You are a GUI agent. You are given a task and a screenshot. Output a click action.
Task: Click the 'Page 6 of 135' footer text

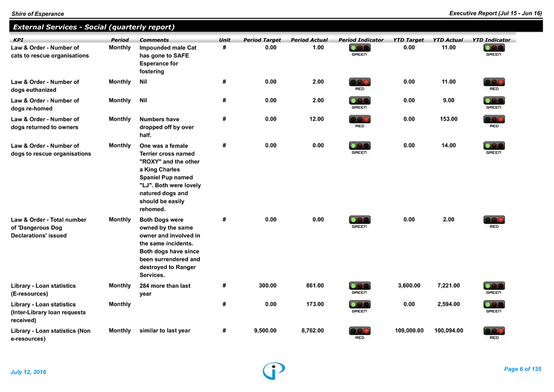pos(522,369)
